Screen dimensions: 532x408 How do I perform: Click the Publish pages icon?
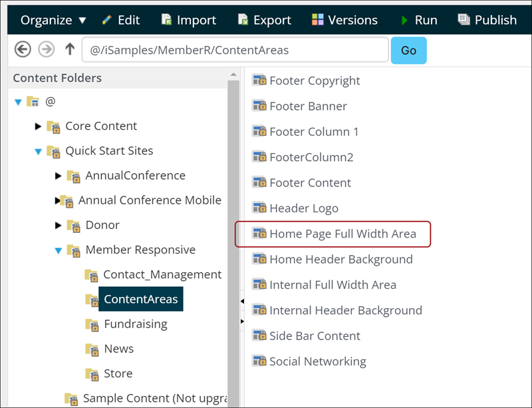(464, 20)
